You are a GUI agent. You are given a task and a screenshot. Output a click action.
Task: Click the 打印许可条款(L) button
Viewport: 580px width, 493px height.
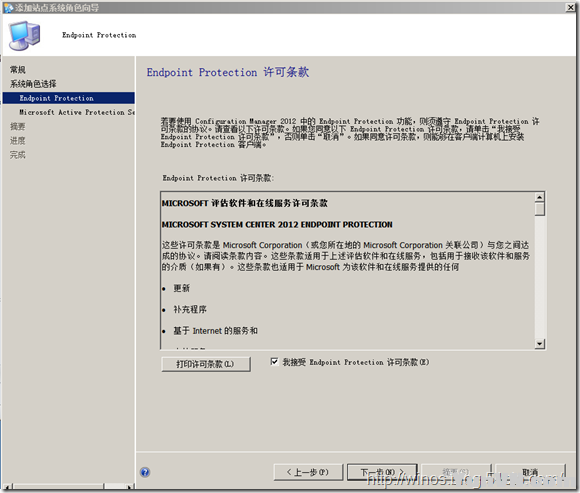tap(206, 364)
